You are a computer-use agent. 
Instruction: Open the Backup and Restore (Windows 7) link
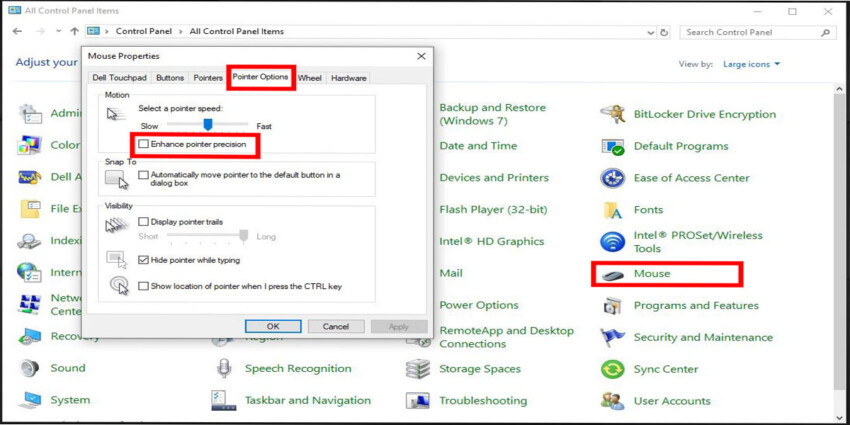(x=492, y=114)
